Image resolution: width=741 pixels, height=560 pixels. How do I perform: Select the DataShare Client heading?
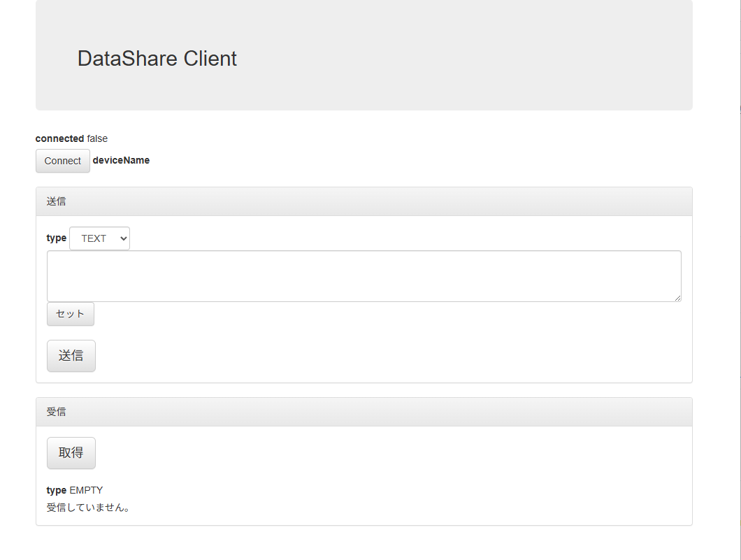point(157,59)
